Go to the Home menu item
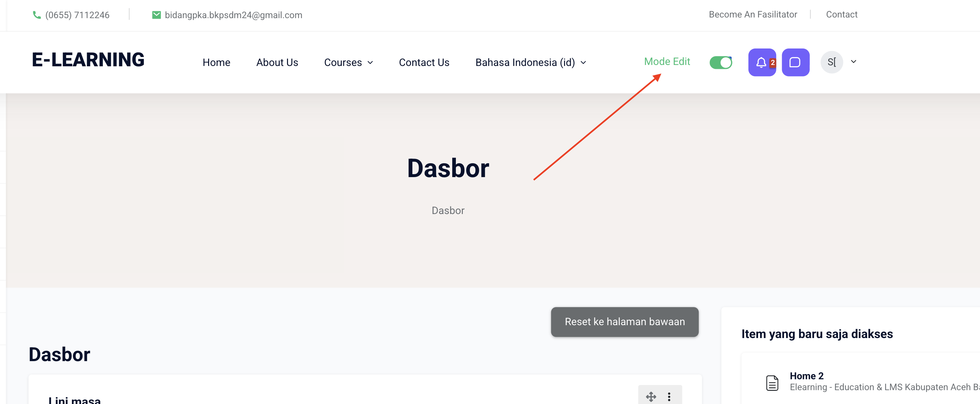Screen dimensions: 980x404 tap(216, 62)
